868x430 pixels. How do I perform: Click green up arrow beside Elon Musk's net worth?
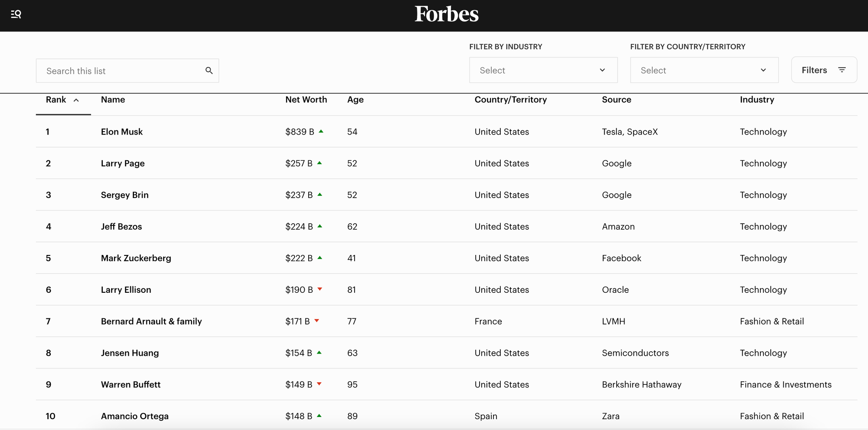click(321, 131)
